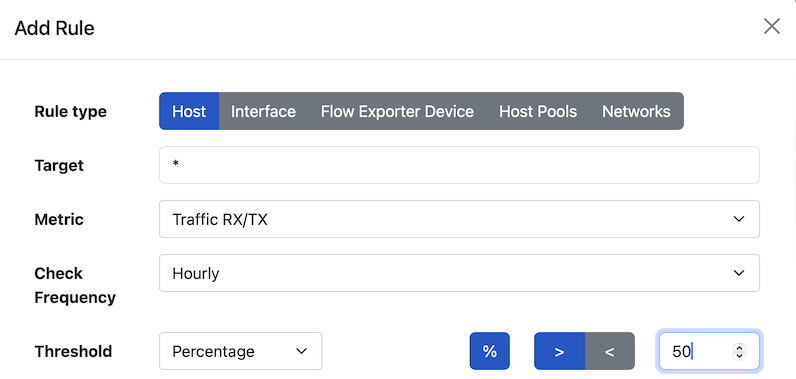Click the Target field label
Screen dimensions: 796x379
click(x=59, y=165)
